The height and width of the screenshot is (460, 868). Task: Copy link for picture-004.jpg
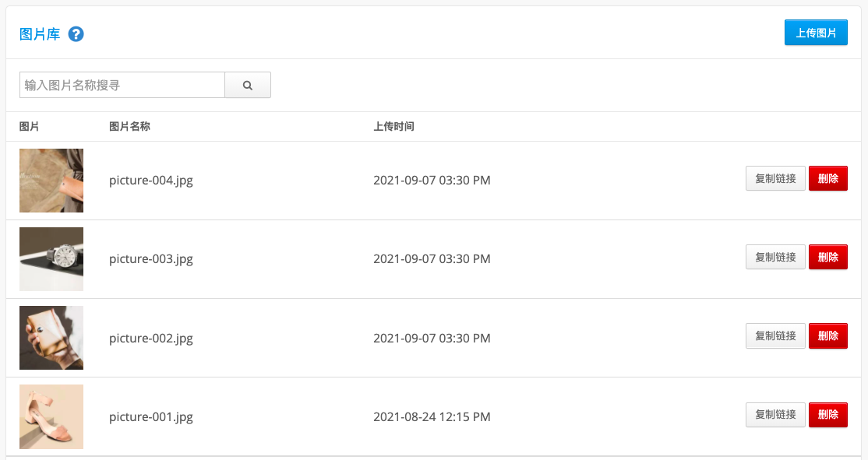[775, 178]
